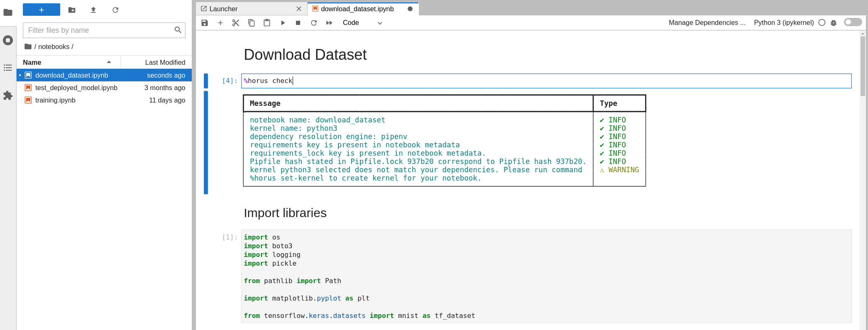This screenshot has width=868, height=330.
Task: Run the selected cell
Action: tap(283, 23)
